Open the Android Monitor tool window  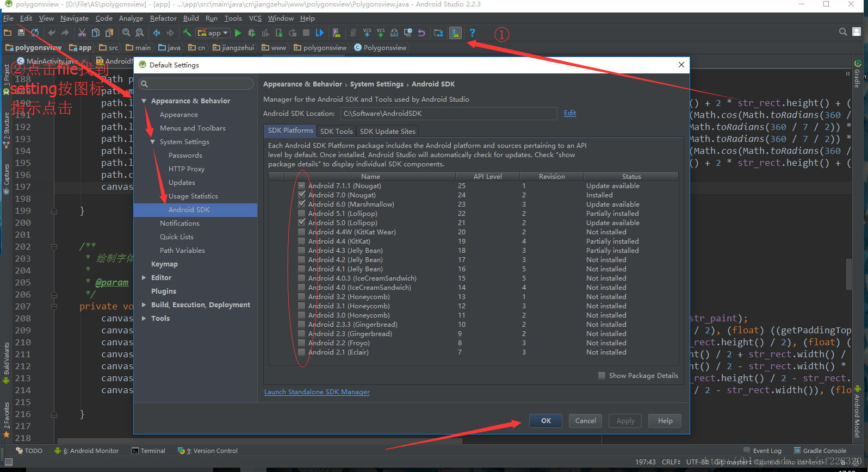(x=86, y=451)
